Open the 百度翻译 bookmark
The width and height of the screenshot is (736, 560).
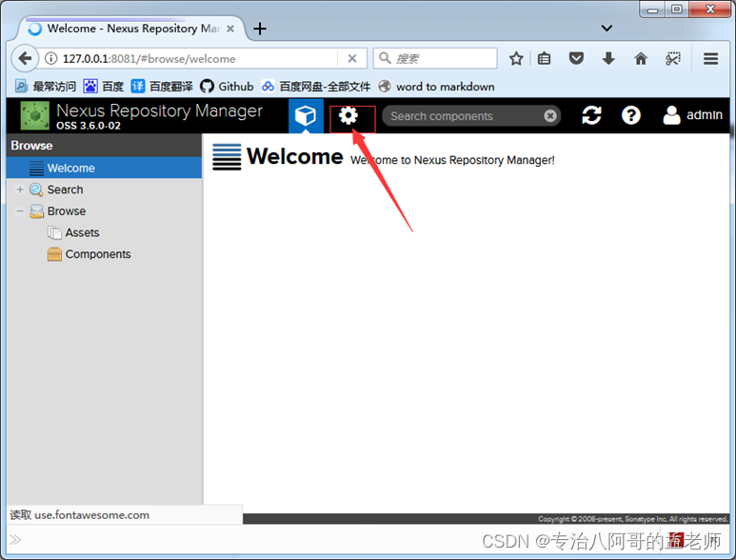162,87
